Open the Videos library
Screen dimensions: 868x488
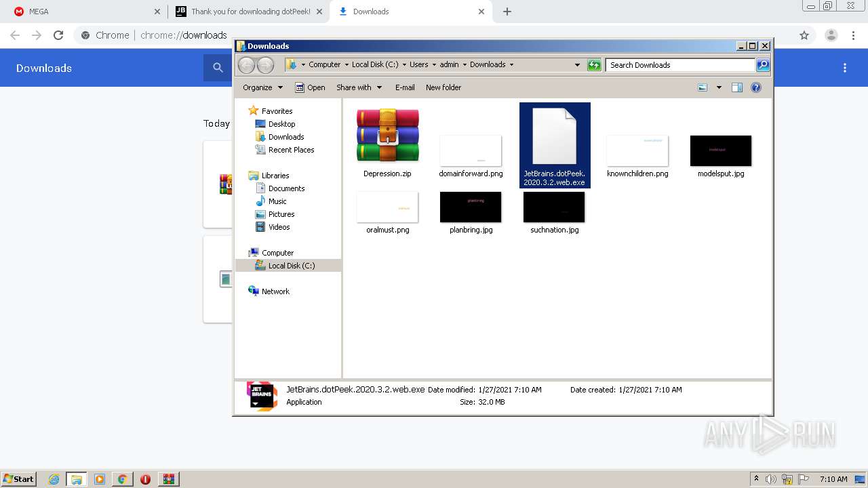coord(273,227)
